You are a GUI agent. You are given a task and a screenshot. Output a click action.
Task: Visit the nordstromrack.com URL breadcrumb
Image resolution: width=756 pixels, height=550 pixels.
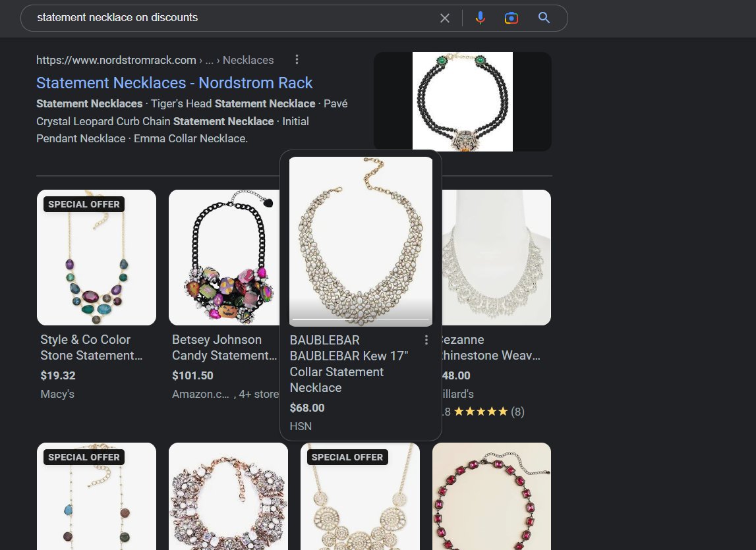point(155,60)
